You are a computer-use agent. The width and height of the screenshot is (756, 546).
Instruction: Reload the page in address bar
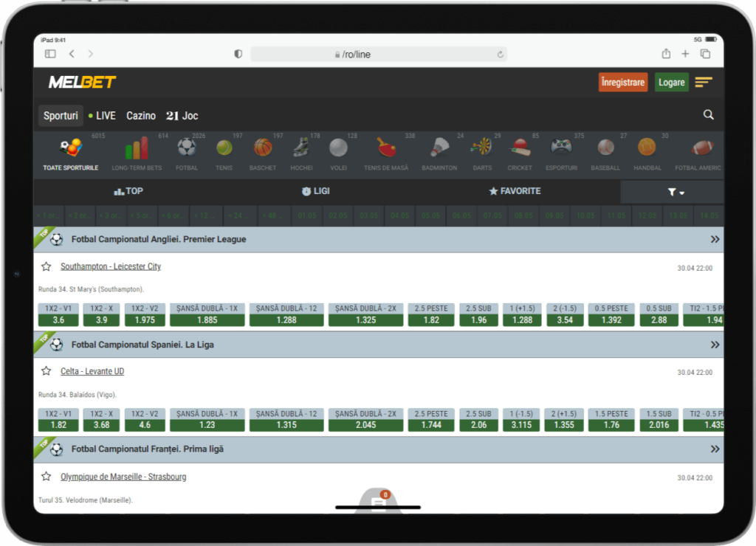500,55
